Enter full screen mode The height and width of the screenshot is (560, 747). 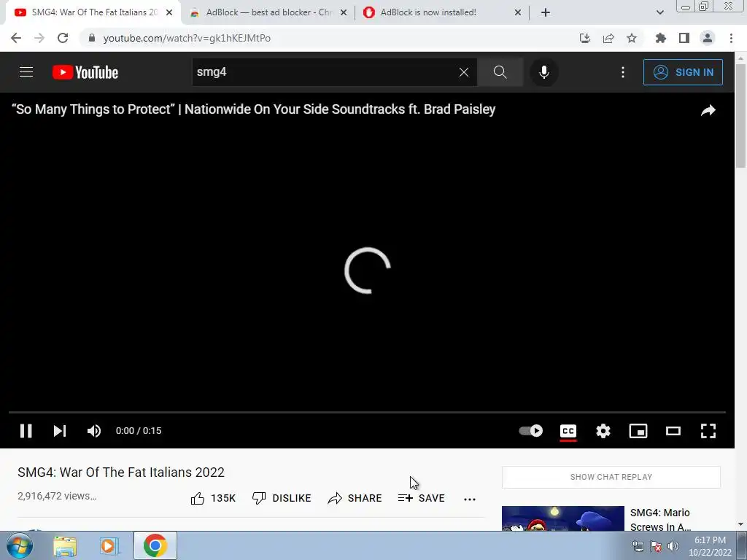click(708, 431)
